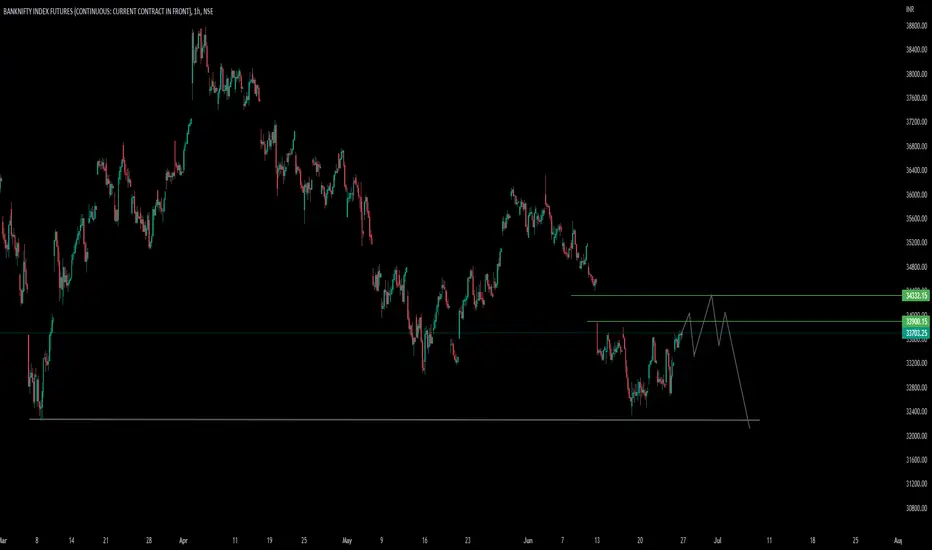The width and height of the screenshot is (932, 550).
Task: Click the 31600.00 price axis label
Action: pyautogui.click(x=916, y=460)
